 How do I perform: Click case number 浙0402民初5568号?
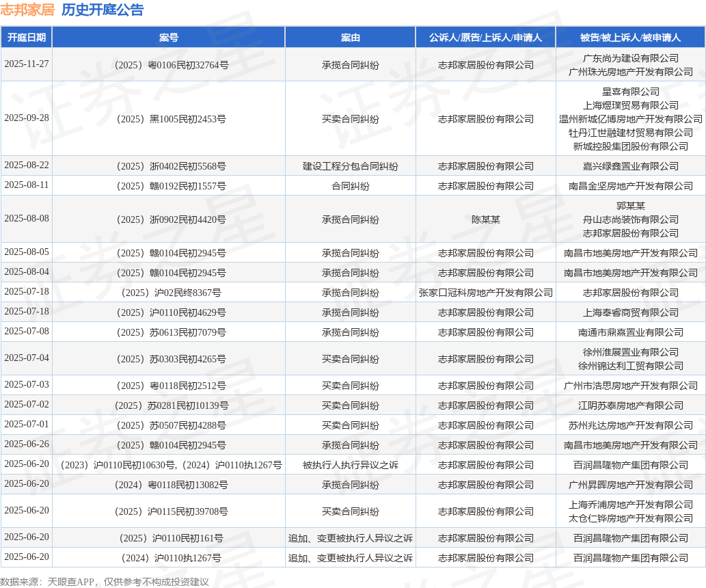171,166
